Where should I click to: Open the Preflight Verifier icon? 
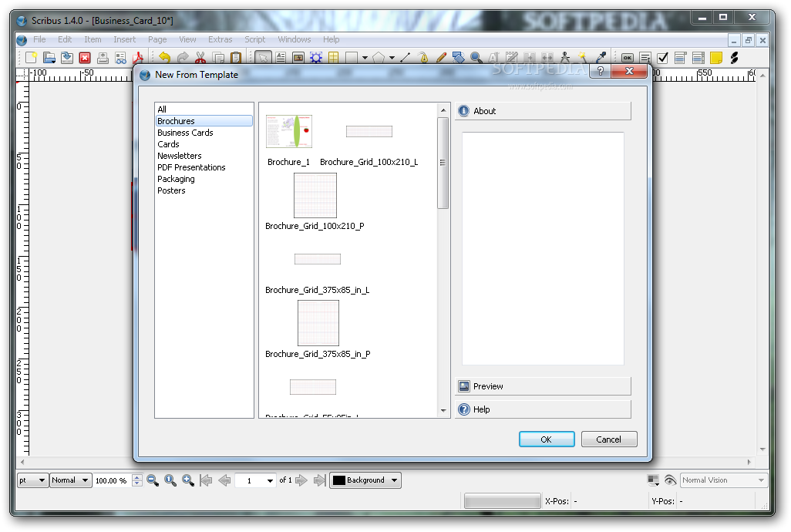point(120,58)
